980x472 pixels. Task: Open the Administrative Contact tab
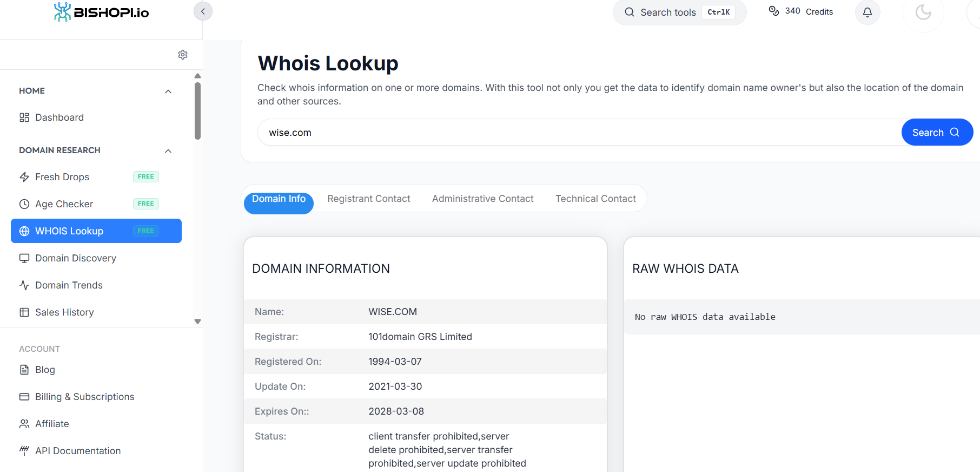tap(482, 199)
